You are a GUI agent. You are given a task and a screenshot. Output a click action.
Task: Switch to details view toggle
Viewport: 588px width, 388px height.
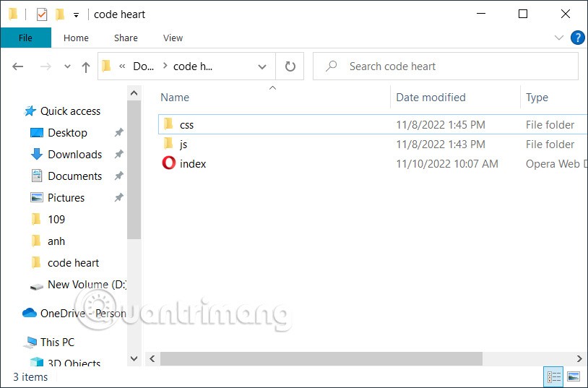coord(554,376)
